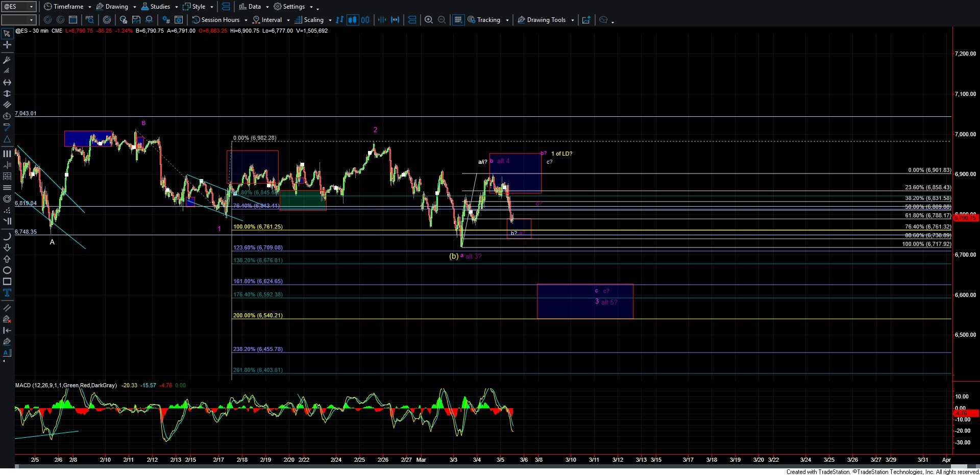The height and width of the screenshot is (475, 980).
Task: Toggle hollow candlestick style button
Action: (x=365, y=20)
